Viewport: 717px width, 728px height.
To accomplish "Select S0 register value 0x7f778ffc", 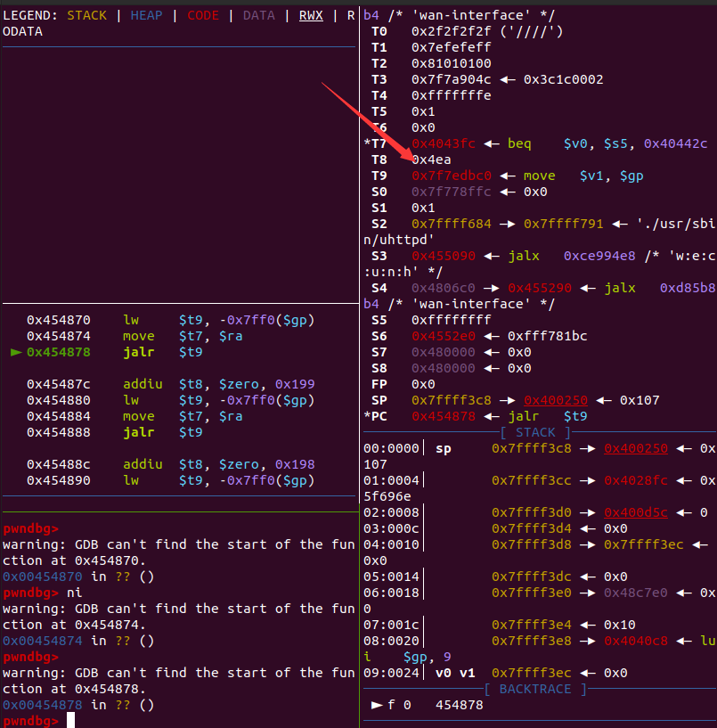I will click(x=451, y=192).
